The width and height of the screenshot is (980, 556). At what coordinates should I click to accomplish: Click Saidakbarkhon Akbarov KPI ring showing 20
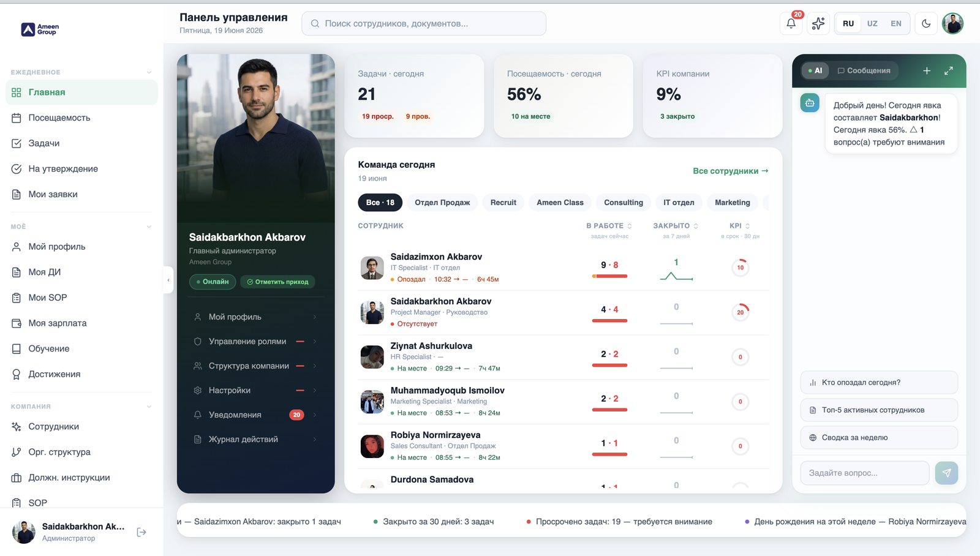pyautogui.click(x=740, y=312)
